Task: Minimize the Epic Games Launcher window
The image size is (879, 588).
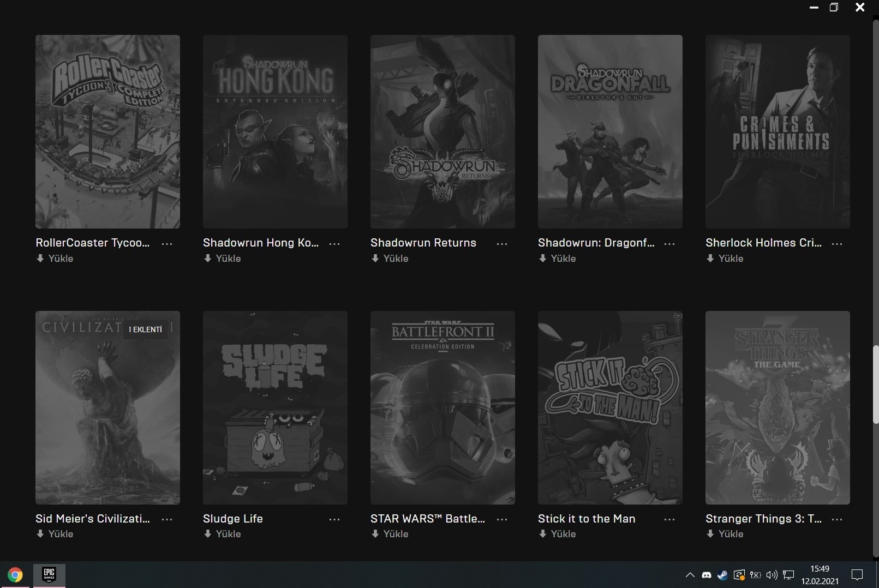Action: [x=814, y=8]
